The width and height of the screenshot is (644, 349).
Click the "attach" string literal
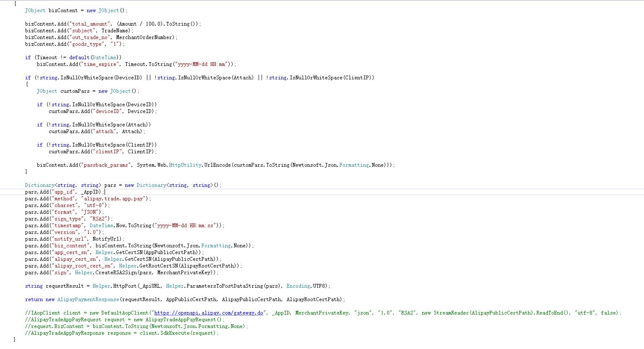[x=105, y=131]
